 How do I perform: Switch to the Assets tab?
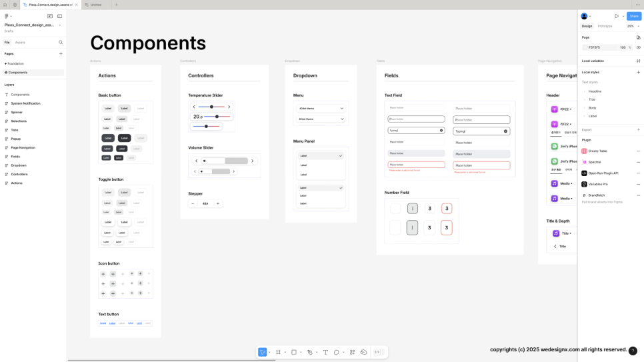click(20, 43)
